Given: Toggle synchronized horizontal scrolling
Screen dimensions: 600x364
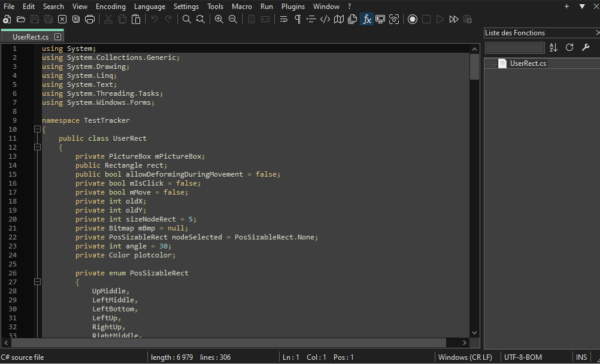Looking at the screenshot, I should (x=265, y=19).
